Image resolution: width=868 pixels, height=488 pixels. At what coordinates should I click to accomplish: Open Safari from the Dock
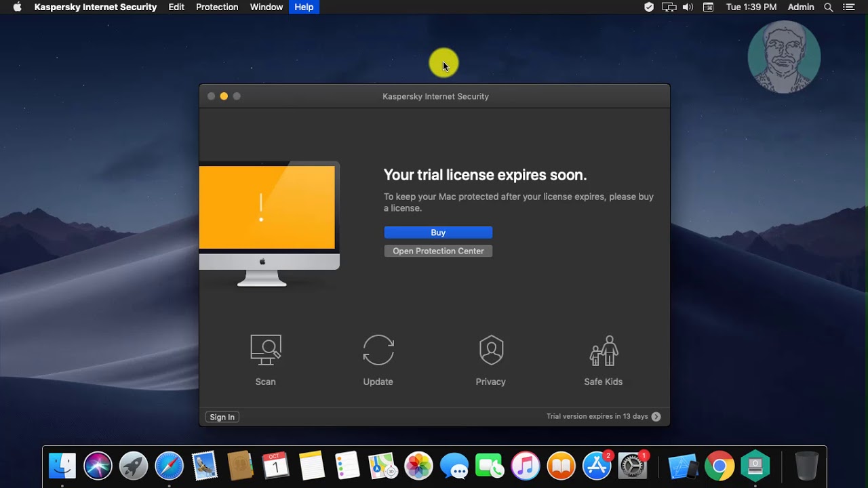click(x=169, y=466)
